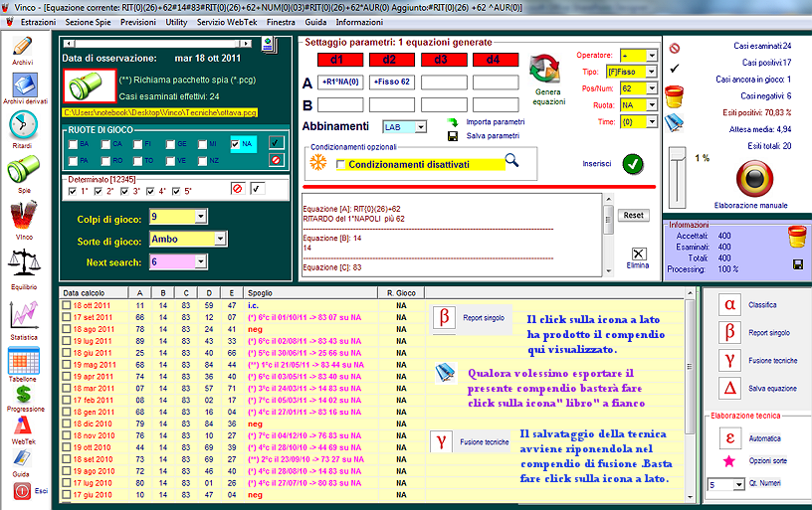The width and height of the screenshot is (812, 510).
Task: Click the empty B row first field
Action: point(340,105)
